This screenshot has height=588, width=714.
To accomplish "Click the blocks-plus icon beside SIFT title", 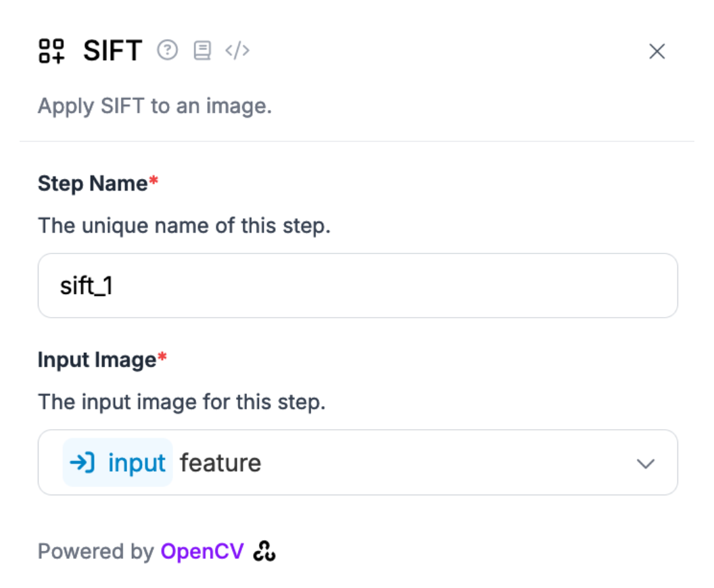I will coord(51,51).
